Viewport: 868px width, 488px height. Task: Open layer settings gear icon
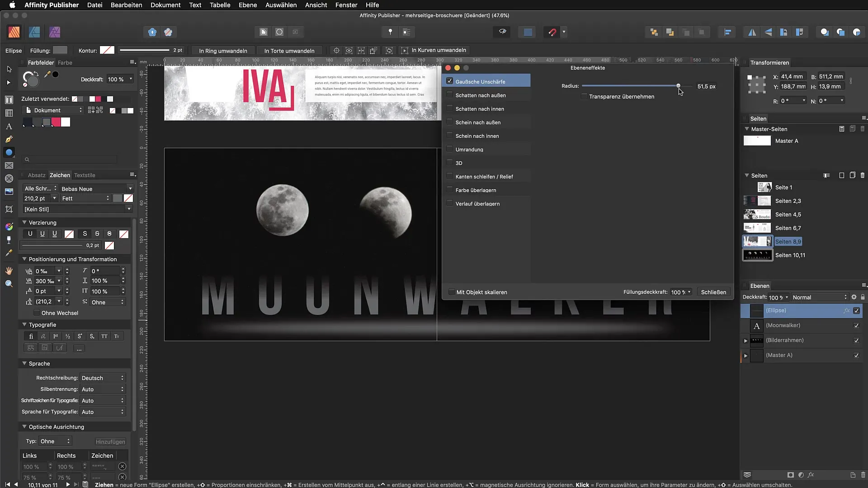[x=854, y=297]
